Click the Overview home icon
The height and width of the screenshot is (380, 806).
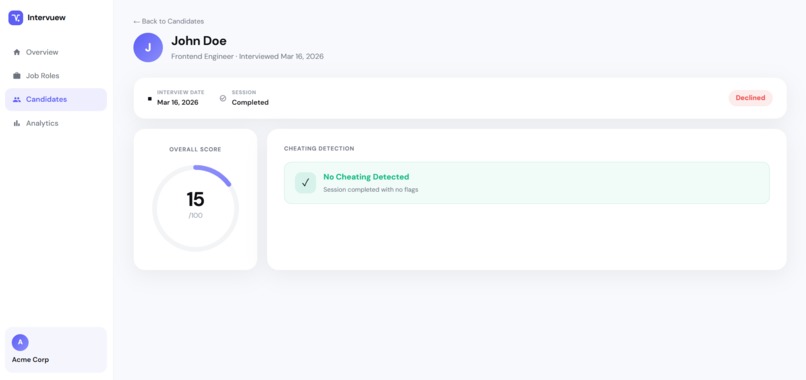click(x=17, y=52)
